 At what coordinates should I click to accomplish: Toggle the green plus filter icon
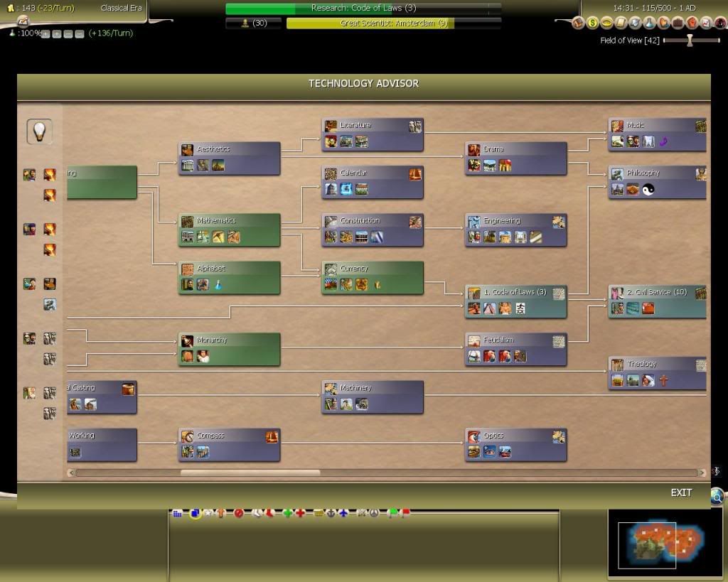pyautogui.click(x=288, y=513)
